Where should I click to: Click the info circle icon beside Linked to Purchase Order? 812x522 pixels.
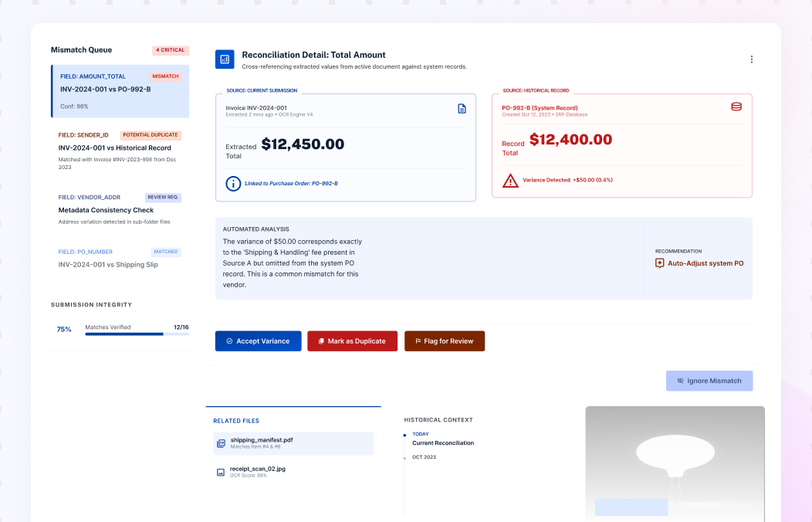pyautogui.click(x=233, y=183)
